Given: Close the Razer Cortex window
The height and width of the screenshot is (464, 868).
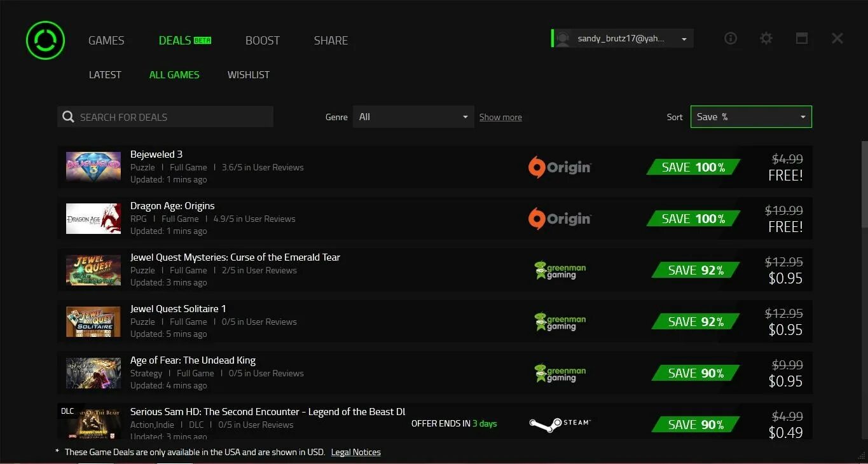Looking at the screenshot, I should click(837, 38).
